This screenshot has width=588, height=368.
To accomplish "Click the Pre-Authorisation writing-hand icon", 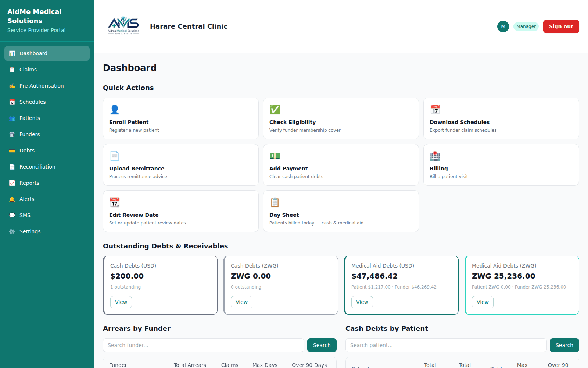I will pos(12,86).
